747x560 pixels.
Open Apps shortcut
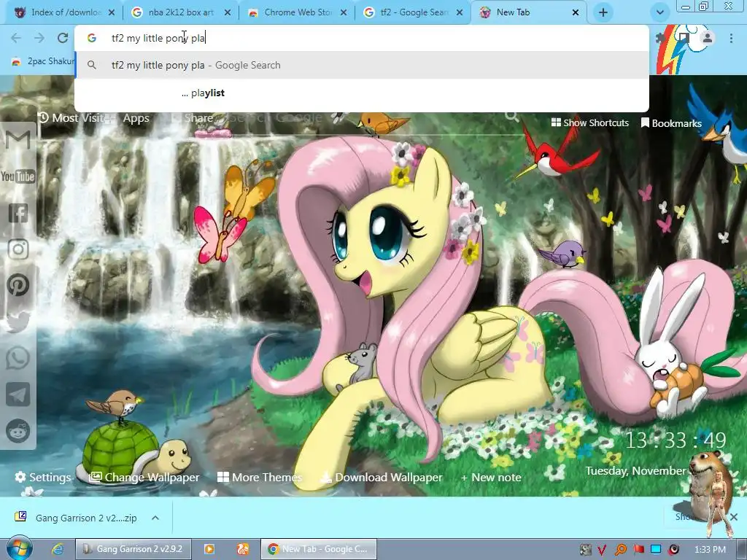pyautogui.click(x=136, y=118)
